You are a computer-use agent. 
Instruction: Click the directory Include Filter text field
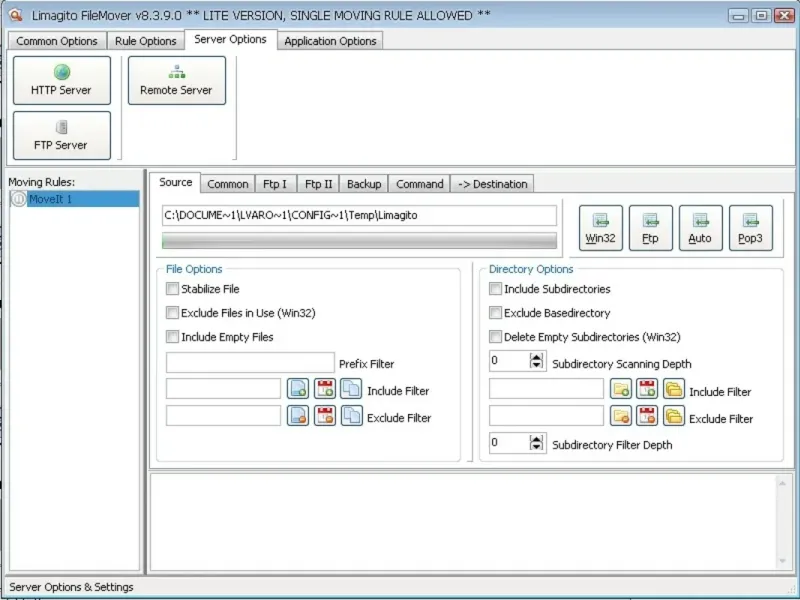pos(546,389)
